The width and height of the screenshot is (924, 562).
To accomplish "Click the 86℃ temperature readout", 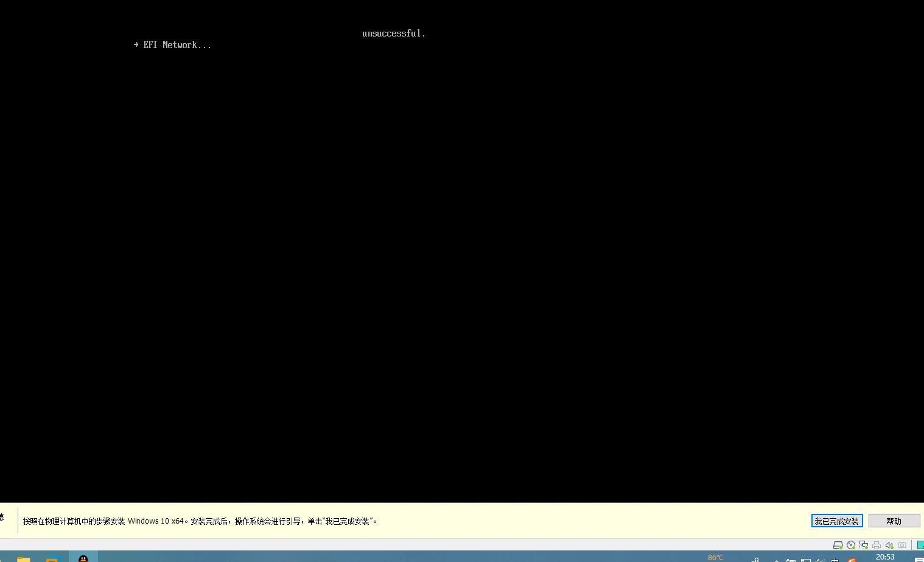I will pyautogui.click(x=716, y=557).
